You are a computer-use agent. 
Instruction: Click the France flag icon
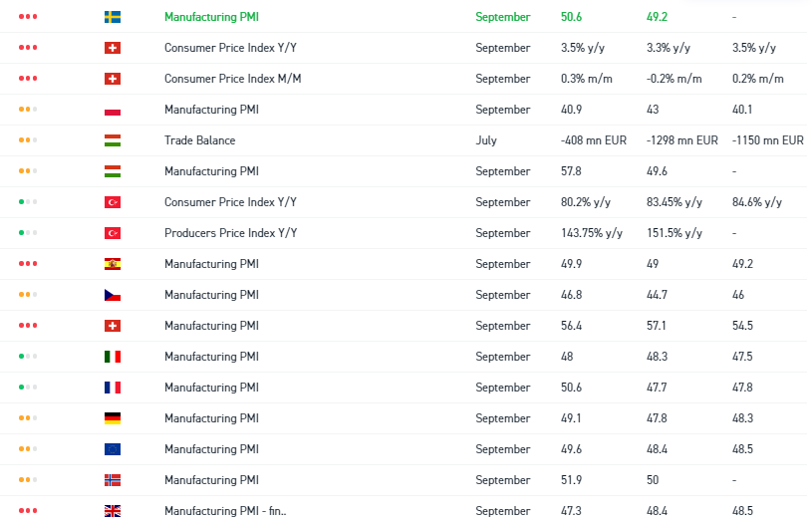point(113,388)
